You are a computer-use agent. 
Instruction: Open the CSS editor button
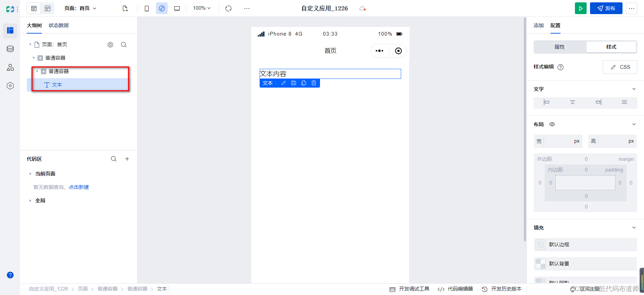[620, 67]
